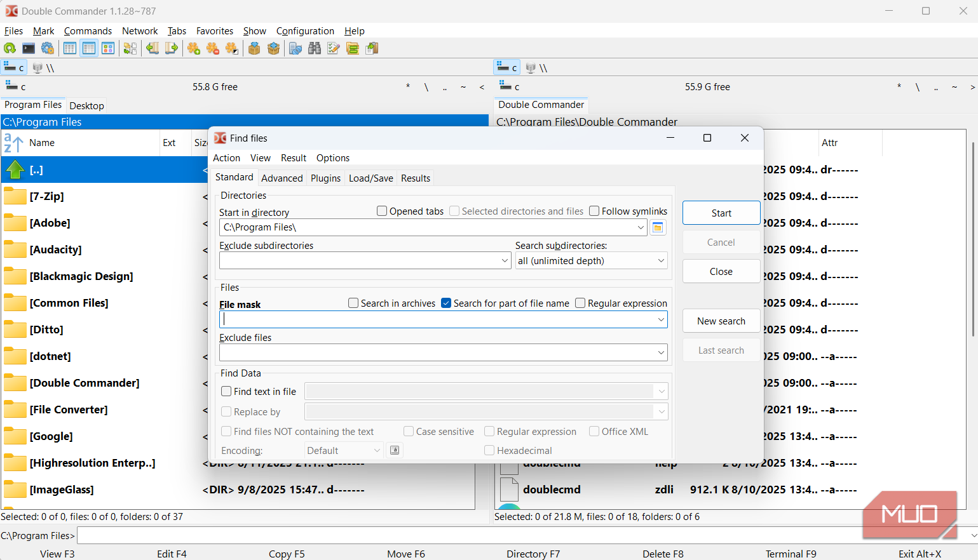Click the invert selection icon
Screen dimensions: 978x560
coord(232,48)
